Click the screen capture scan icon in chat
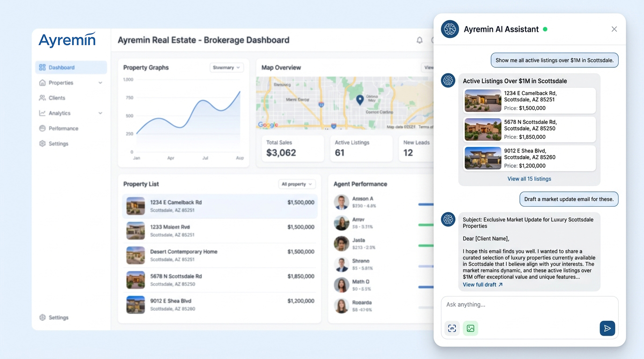The width and height of the screenshot is (644, 359). (452, 329)
